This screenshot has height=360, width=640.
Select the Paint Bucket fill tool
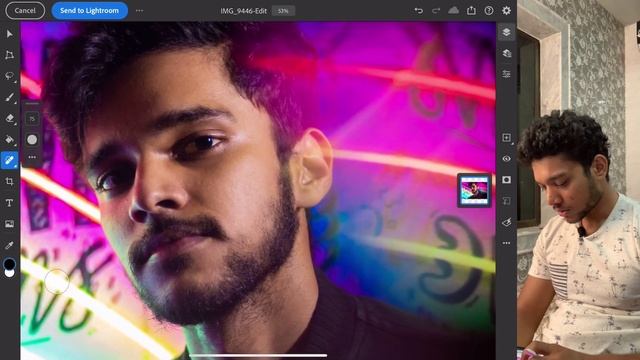[9, 139]
